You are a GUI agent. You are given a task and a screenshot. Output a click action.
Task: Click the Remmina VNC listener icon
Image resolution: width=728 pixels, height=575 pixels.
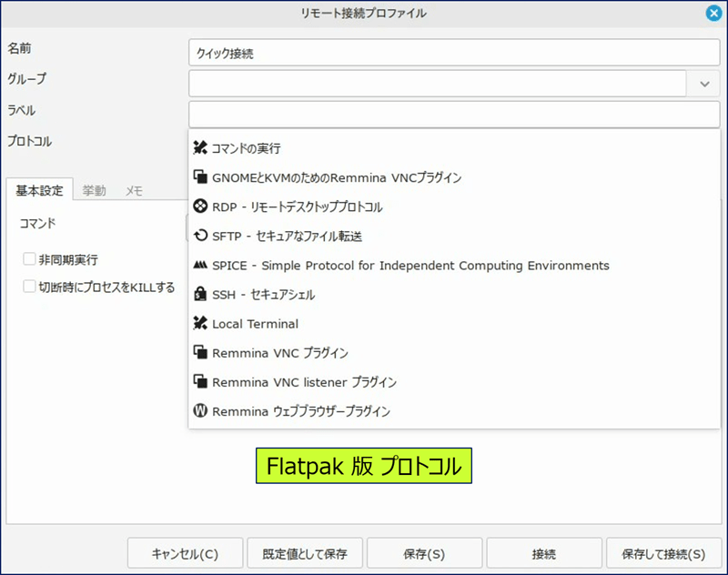point(200,381)
